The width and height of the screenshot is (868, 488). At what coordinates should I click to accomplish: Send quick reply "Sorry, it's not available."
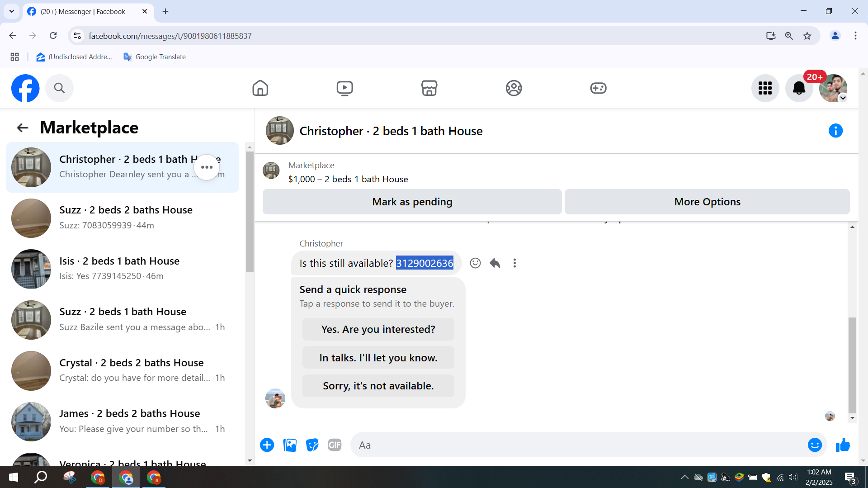click(378, 386)
